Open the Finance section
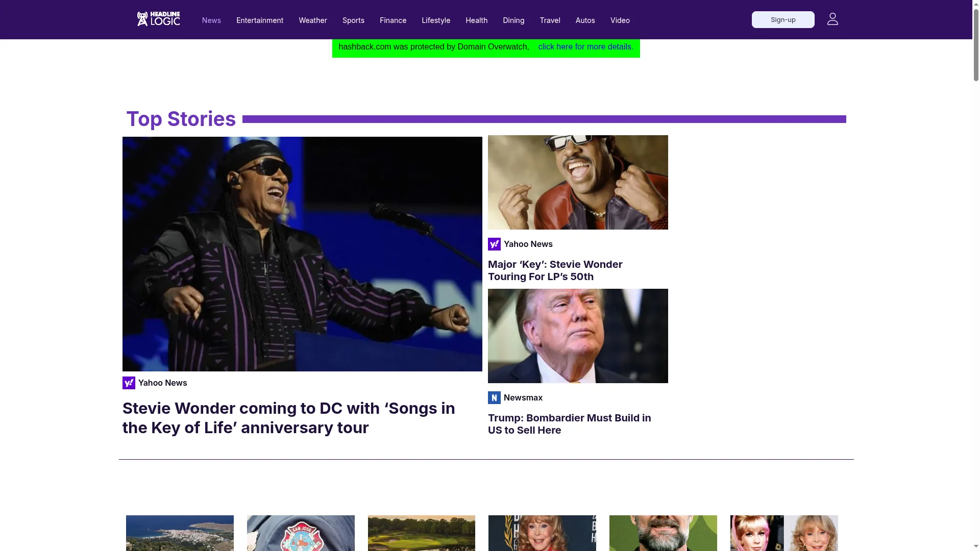 (x=393, y=20)
